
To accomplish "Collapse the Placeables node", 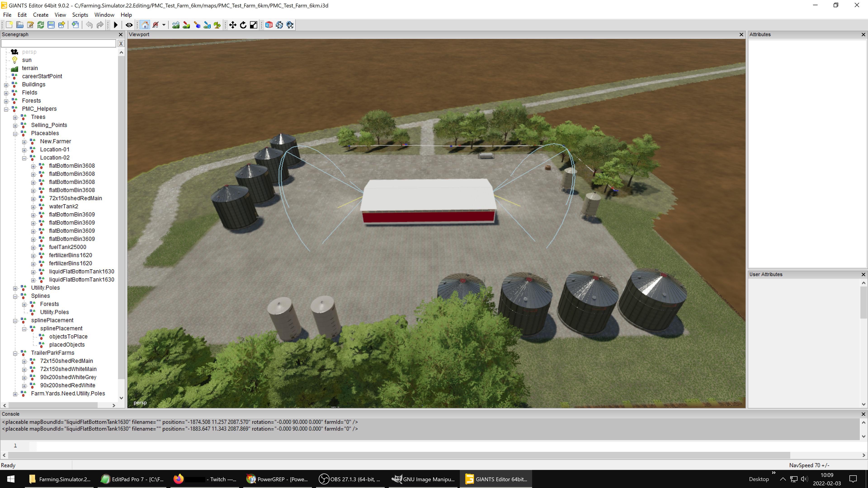I will (x=15, y=134).
